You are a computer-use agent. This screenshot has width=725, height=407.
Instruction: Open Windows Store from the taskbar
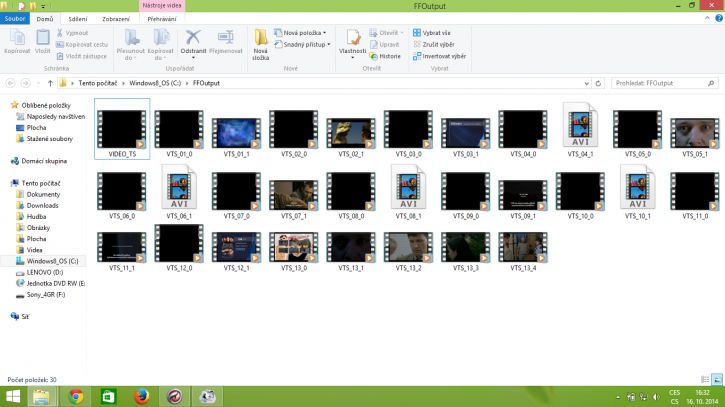(x=109, y=396)
